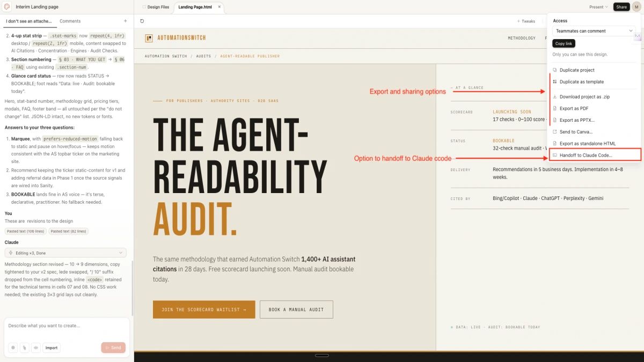Click the Copy link button
Image resolution: width=644 pixels, height=362 pixels.
563,43
